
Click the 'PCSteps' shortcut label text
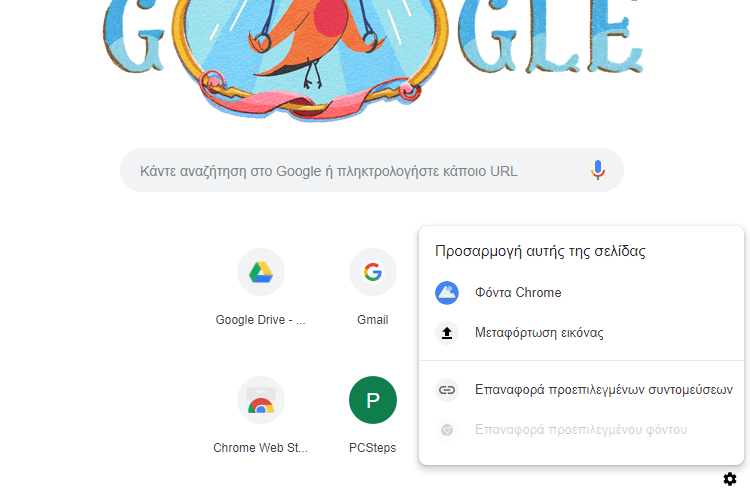[x=373, y=447]
